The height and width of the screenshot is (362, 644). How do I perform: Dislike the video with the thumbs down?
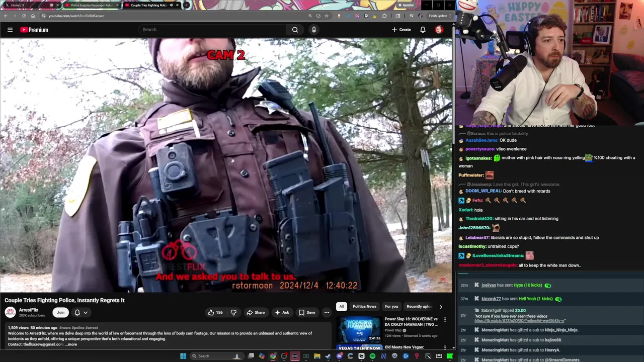click(233, 312)
